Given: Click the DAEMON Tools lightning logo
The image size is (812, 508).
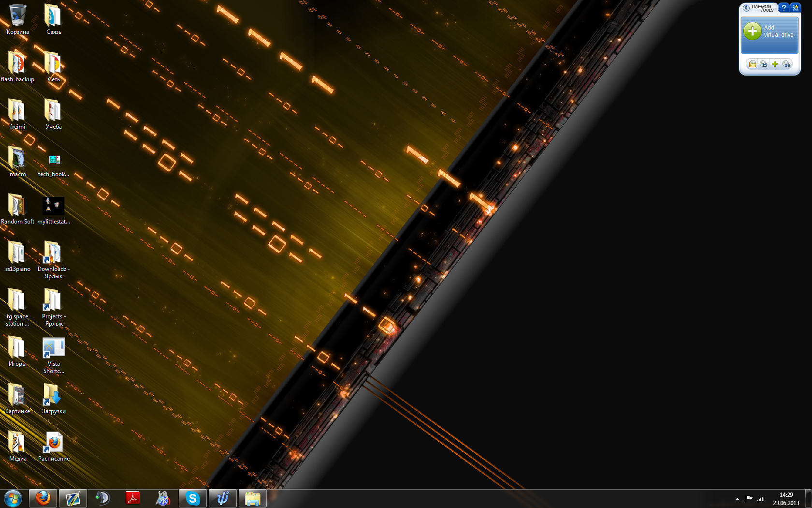Looking at the screenshot, I should [746, 8].
